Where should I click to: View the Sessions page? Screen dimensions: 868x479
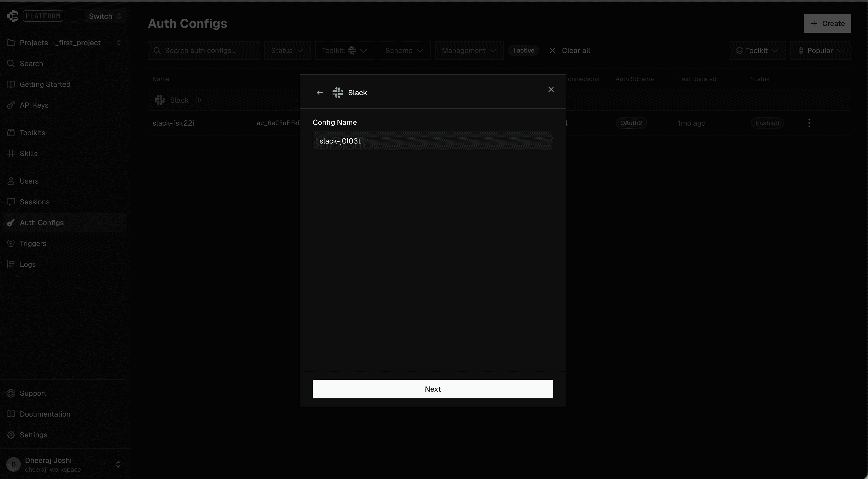pyautogui.click(x=64, y=202)
